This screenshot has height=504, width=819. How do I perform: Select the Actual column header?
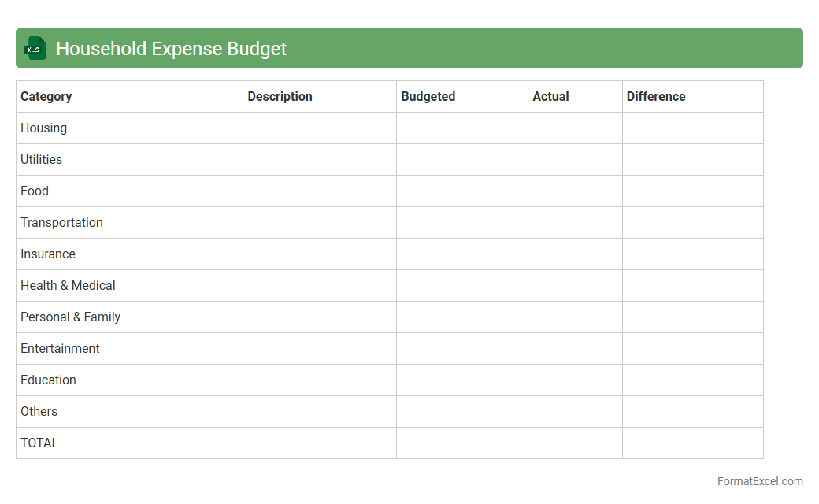[x=550, y=96]
